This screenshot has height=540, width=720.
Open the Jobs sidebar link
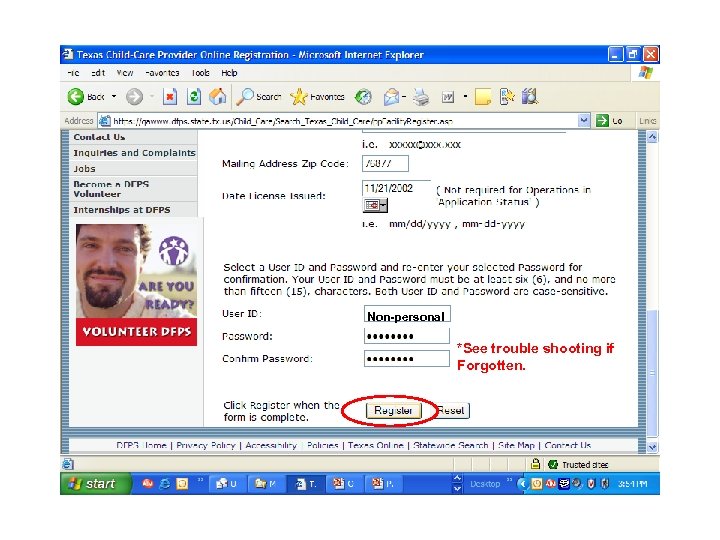(x=84, y=169)
